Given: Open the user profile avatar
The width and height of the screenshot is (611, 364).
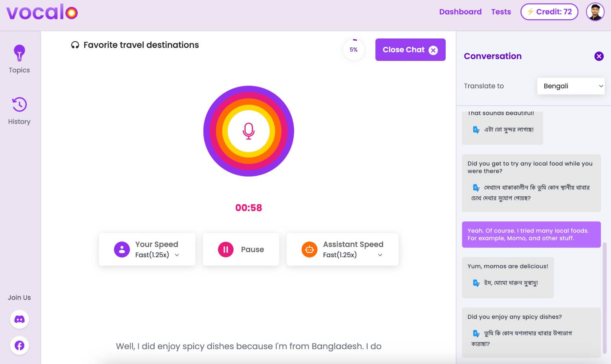Looking at the screenshot, I should (595, 12).
